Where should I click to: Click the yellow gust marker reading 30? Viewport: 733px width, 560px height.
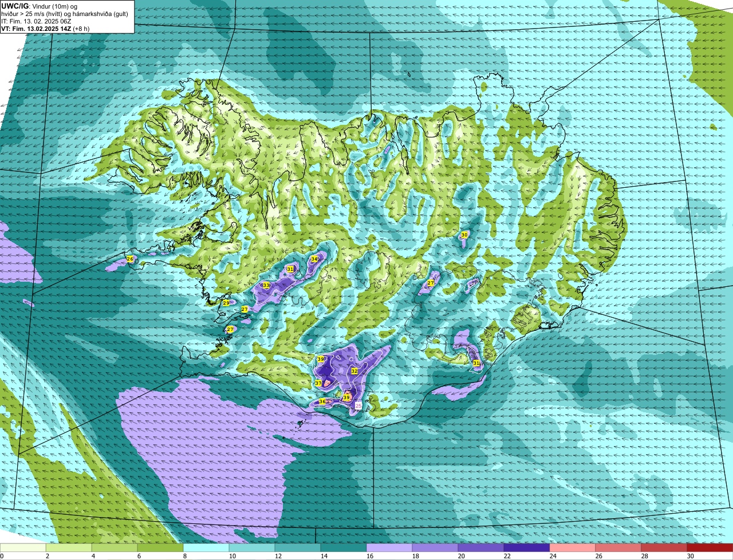coord(464,235)
